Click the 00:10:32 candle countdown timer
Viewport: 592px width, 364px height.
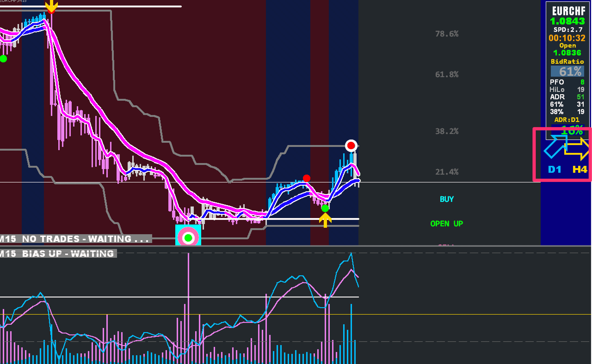tap(567, 38)
